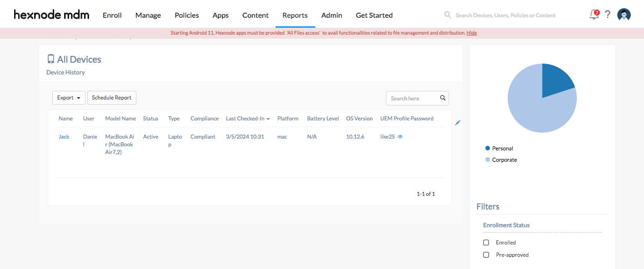Click the 1-1 of 1 pagination text

(x=425, y=194)
